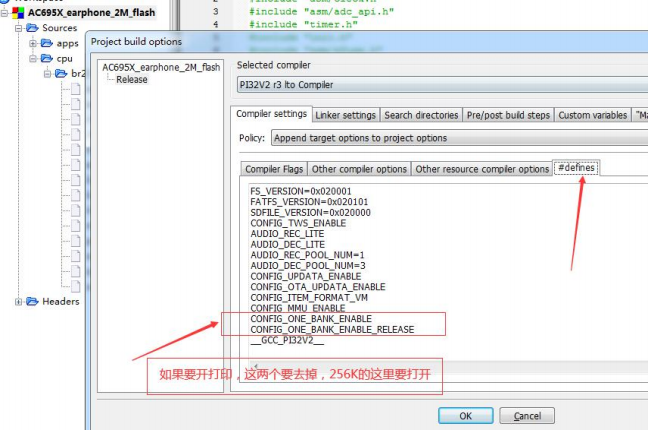
Task: Select the Release target in tree
Action: tap(131, 79)
